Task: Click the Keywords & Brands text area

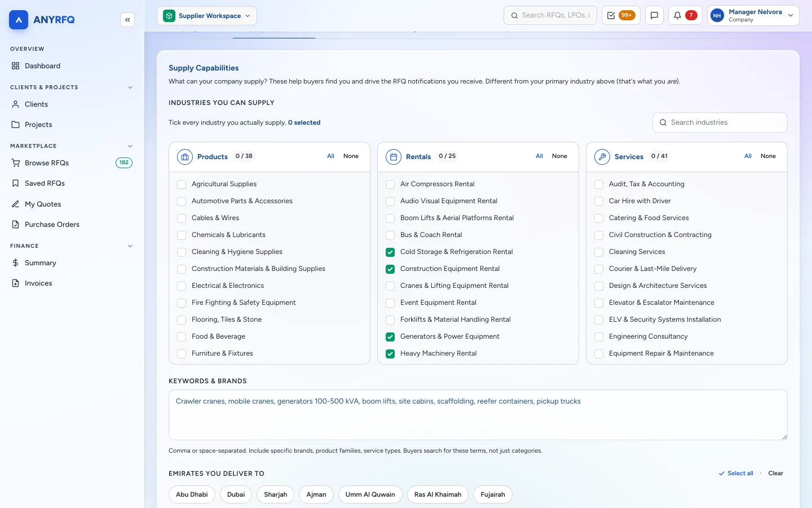Action: 478,415
